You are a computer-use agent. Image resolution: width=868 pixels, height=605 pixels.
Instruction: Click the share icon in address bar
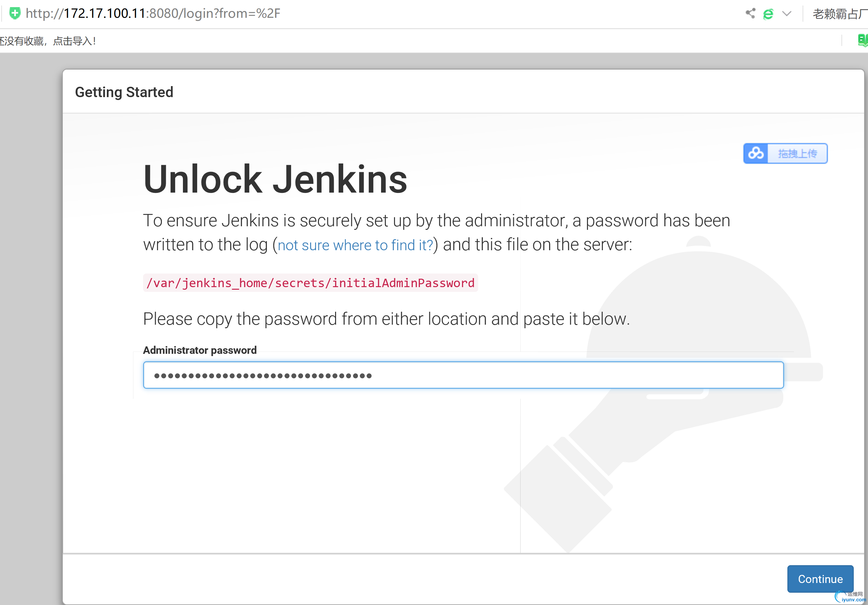tap(750, 14)
